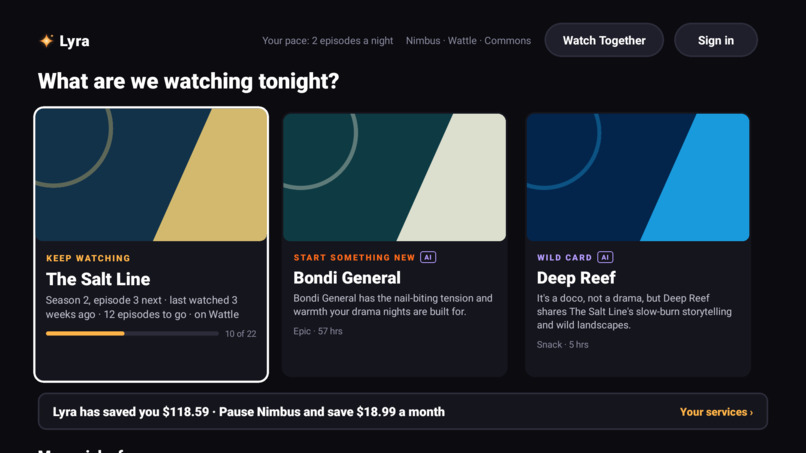Viewport: 806px width, 453px height.
Task: Click 'Your pace: 2 episodes a night'
Action: [x=327, y=41]
